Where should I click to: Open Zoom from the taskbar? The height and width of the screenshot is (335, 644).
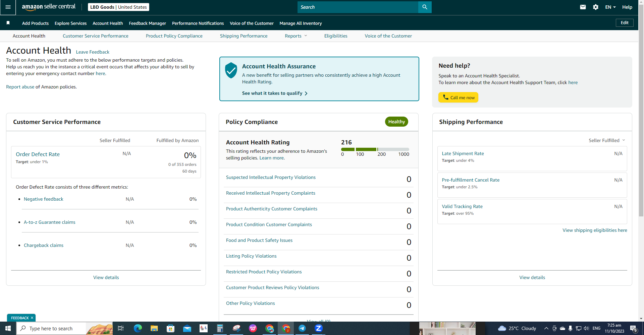coord(319,328)
